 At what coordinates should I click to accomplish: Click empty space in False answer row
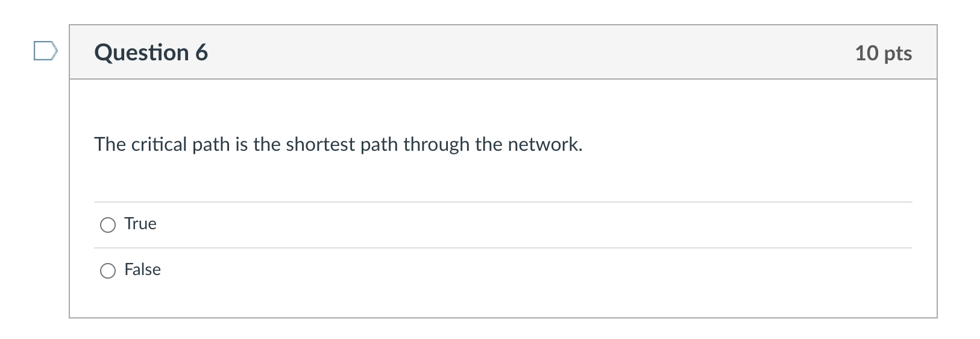(x=512, y=270)
